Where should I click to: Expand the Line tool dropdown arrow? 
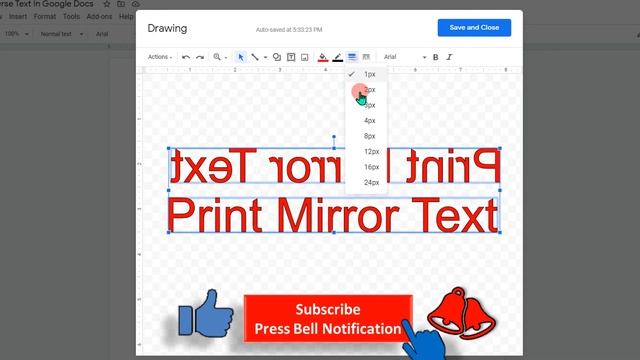coord(265,58)
